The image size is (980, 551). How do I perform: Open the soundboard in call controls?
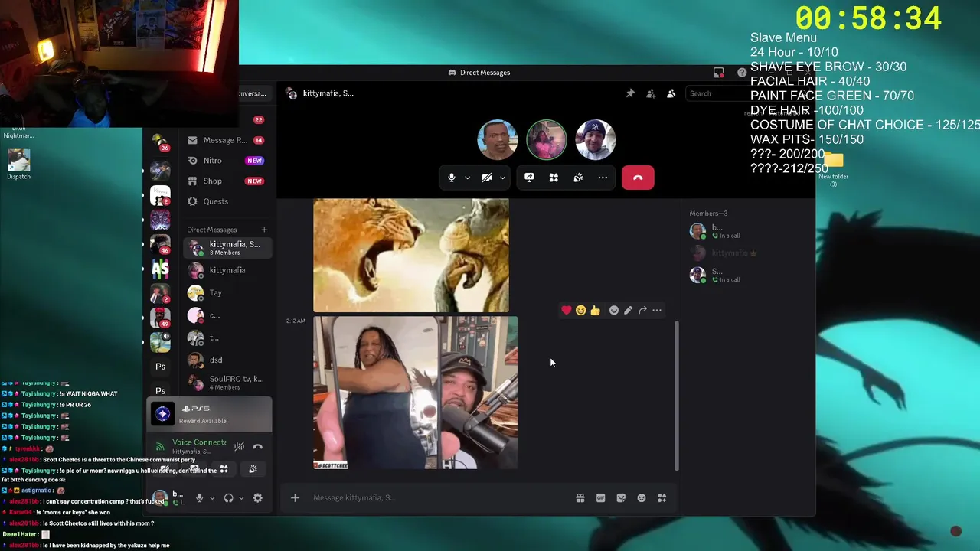[578, 178]
